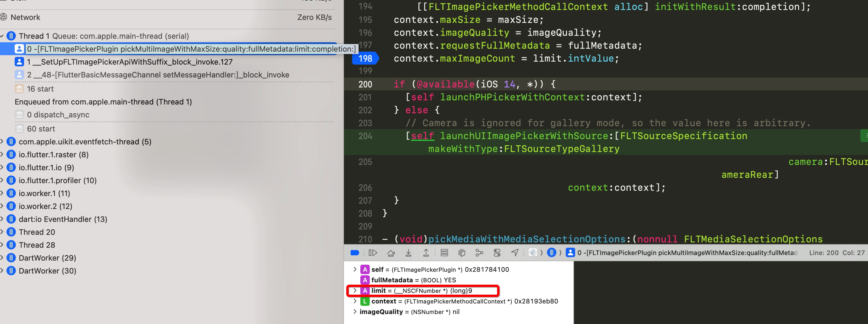Click the Step Into debug icon
Image resolution: width=868 pixels, height=324 pixels.
408,252
